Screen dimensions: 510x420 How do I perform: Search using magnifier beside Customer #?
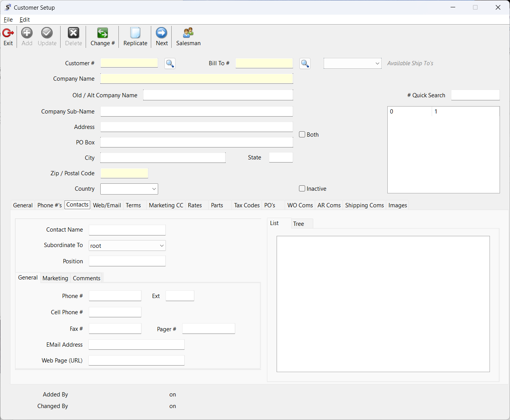pos(170,63)
